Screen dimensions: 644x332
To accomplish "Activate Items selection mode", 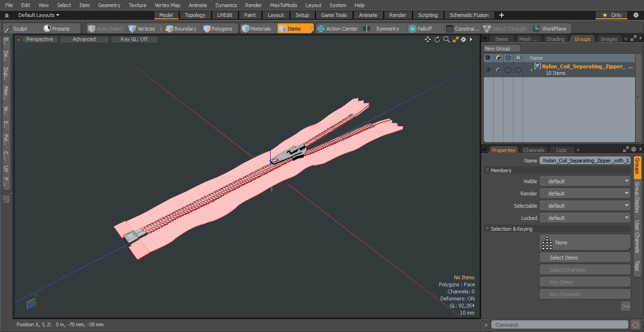I will 295,29.
